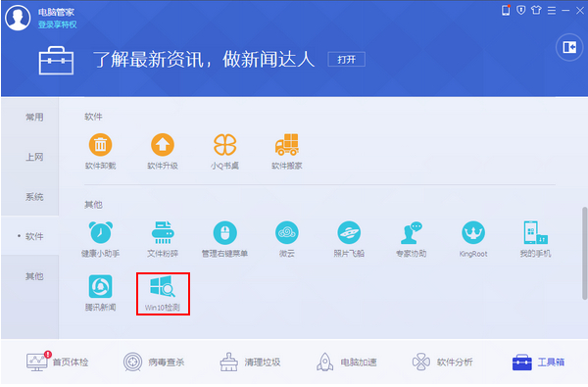This screenshot has height=387, width=588.
Task: Click the vertical scrollbar on the right
Action: [x=584, y=253]
